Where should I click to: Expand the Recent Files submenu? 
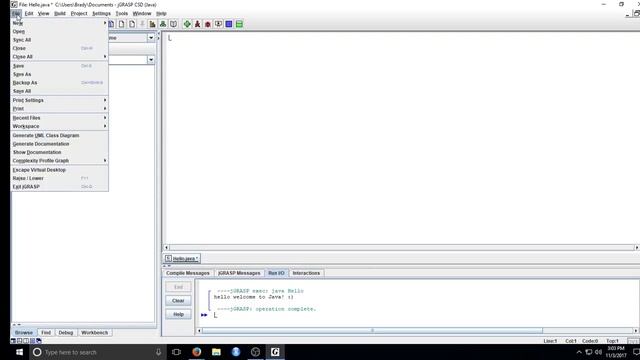(105, 118)
